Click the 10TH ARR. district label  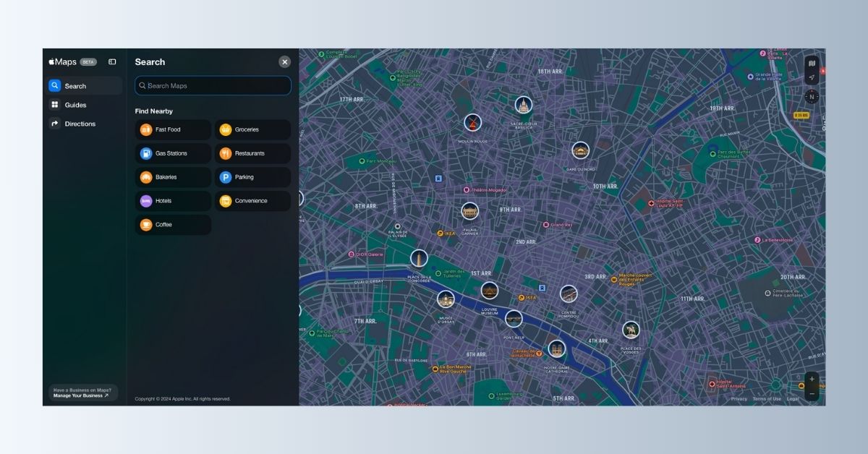[x=605, y=187]
